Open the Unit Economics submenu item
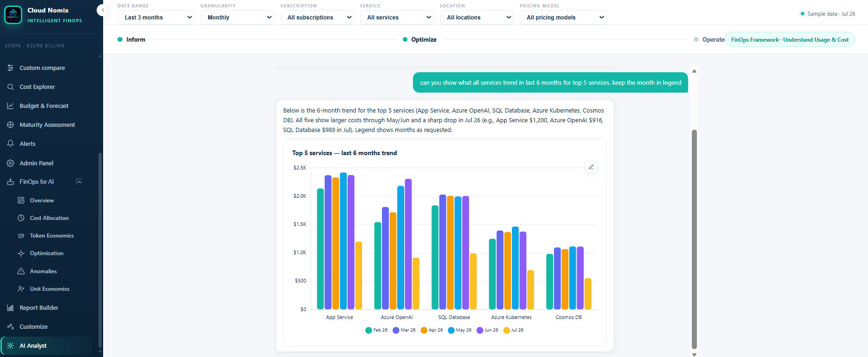 pyautogui.click(x=49, y=288)
